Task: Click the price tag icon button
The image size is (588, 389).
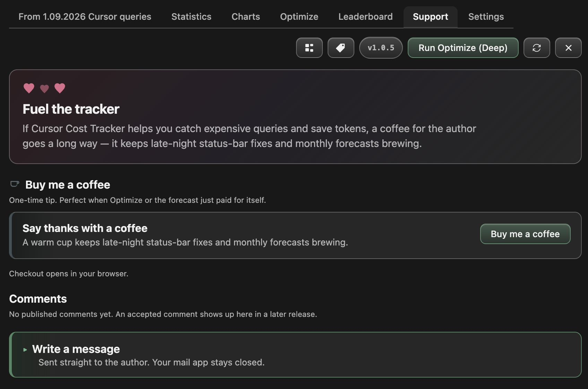Action: [341, 48]
